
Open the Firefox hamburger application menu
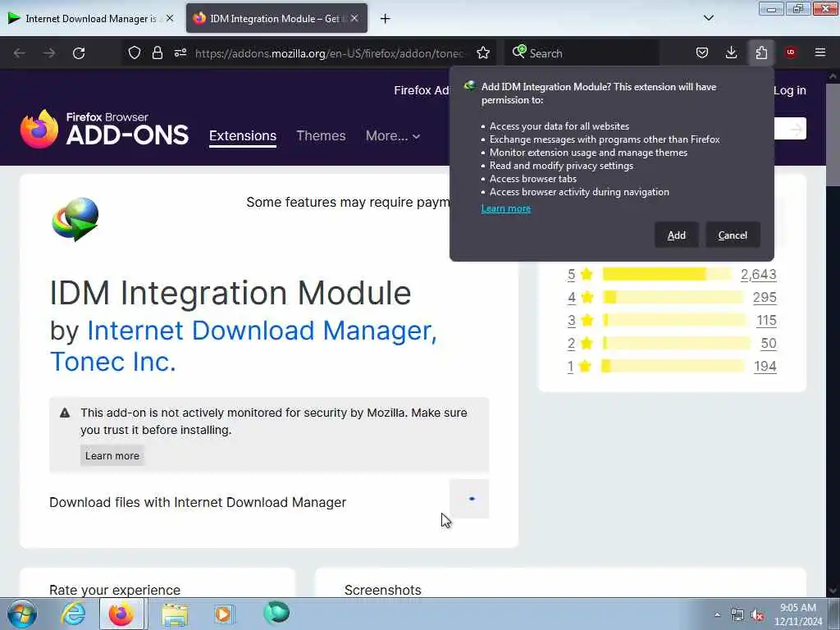tap(820, 53)
